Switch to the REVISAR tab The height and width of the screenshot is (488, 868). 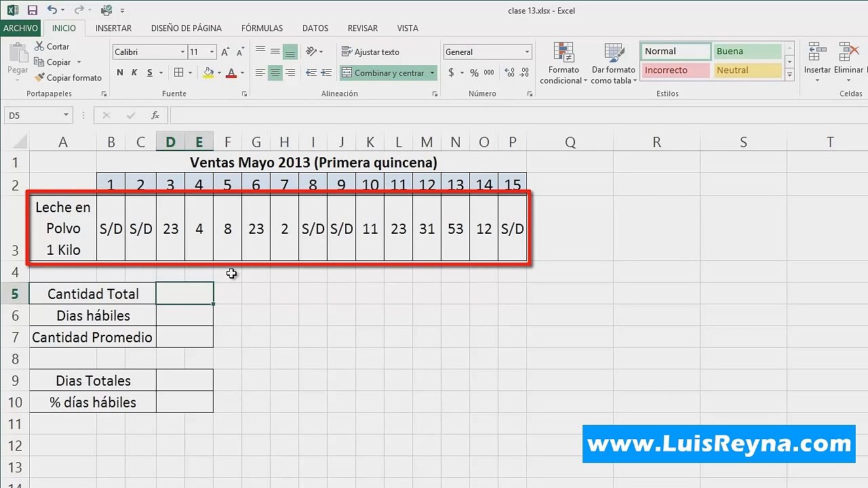pyautogui.click(x=363, y=28)
